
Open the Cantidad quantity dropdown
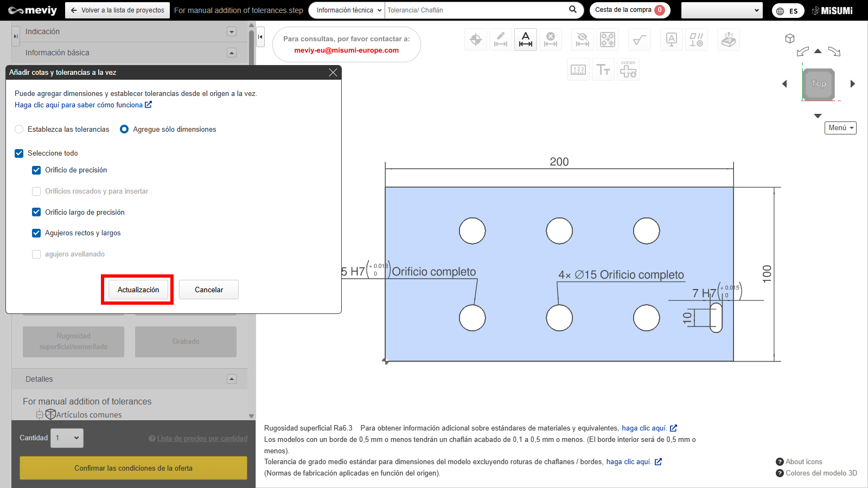(68, 438)
